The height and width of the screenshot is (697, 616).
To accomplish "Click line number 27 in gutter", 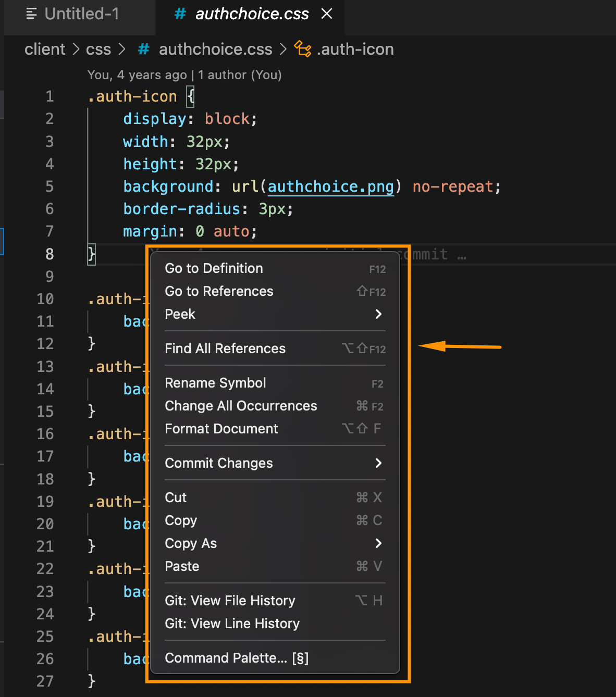I will pos(45,681).
